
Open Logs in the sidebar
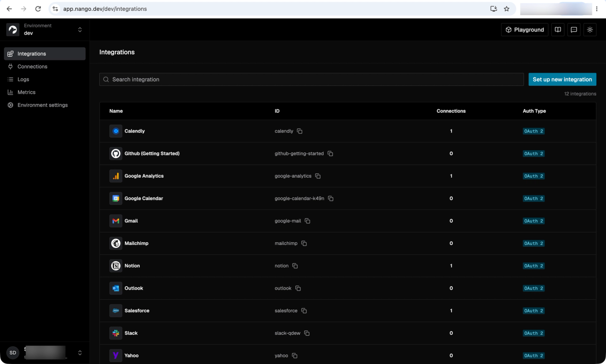[x=45, y=80]
